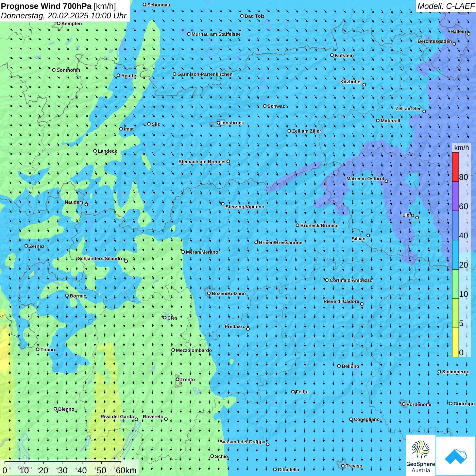Click the Meran/Merano label
Viewport: 476px width, 476px height.
coord(202,252)
